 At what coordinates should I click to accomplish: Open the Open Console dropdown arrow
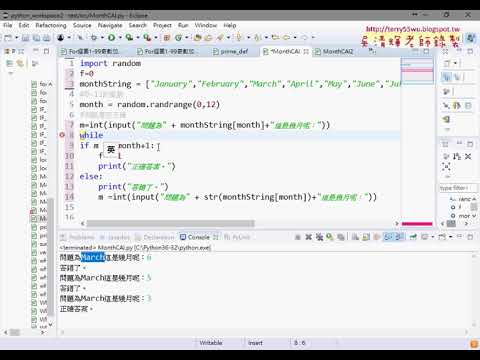point(450,237)
